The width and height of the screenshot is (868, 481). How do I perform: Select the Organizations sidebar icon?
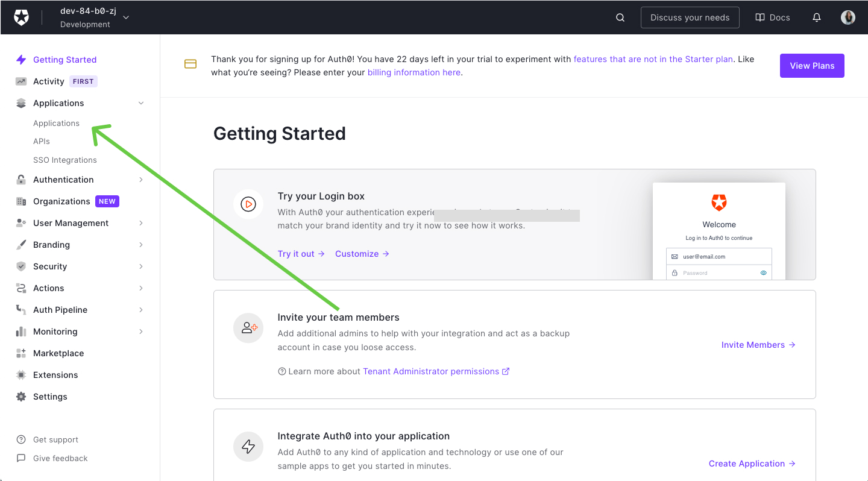20,201
